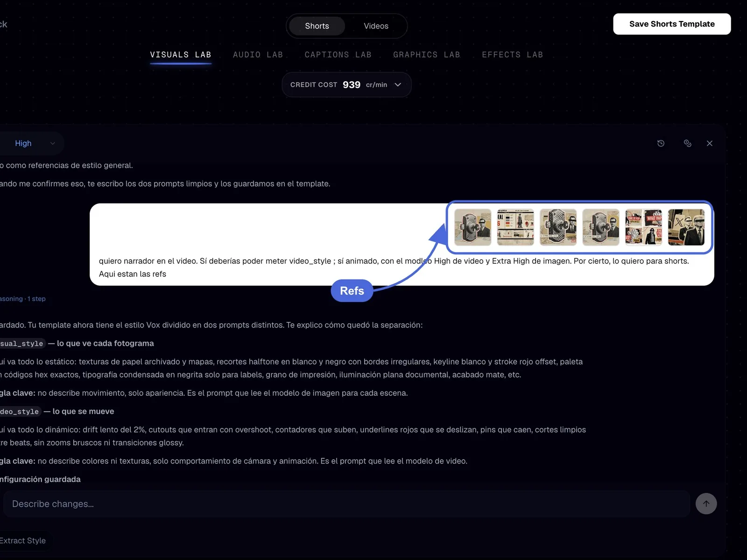Click the visual_style code label
The height and width of the screenshot is (560, 747).
tap(22, 343)
